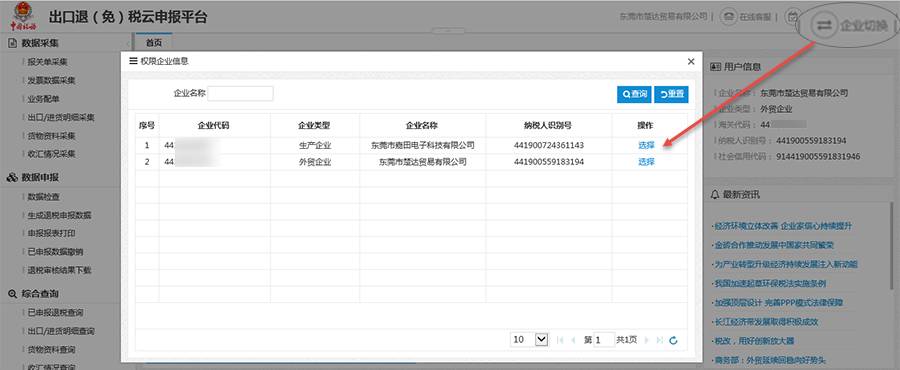900x370 pixels.
Task: Click the refresh icon in the pagination bar
Action: point(673,340)
